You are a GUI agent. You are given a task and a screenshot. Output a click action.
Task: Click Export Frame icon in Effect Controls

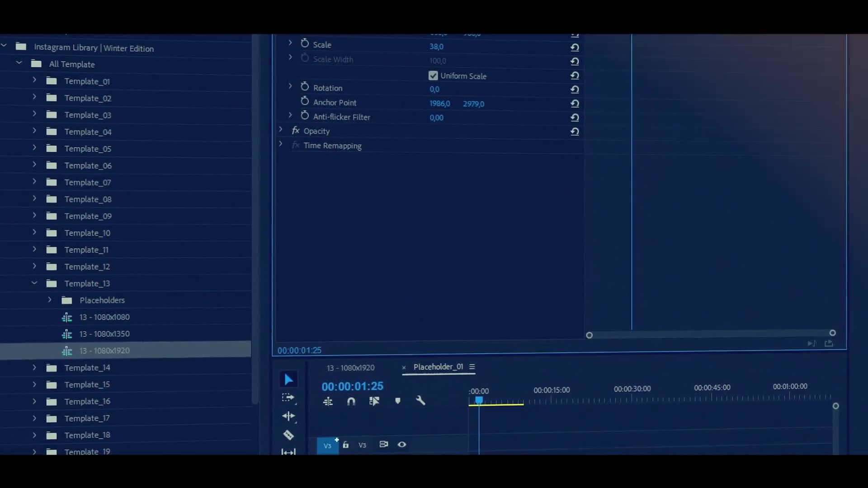click(829, 343)
